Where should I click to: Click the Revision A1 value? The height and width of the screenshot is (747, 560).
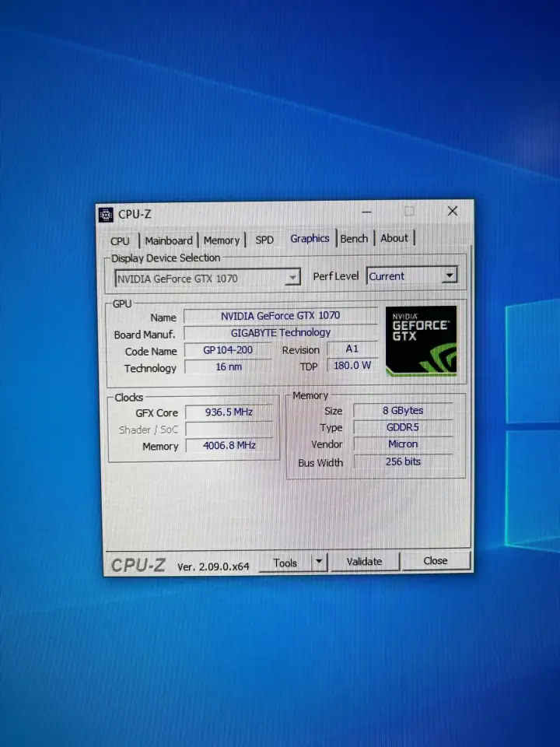click(x=352, y=349)
